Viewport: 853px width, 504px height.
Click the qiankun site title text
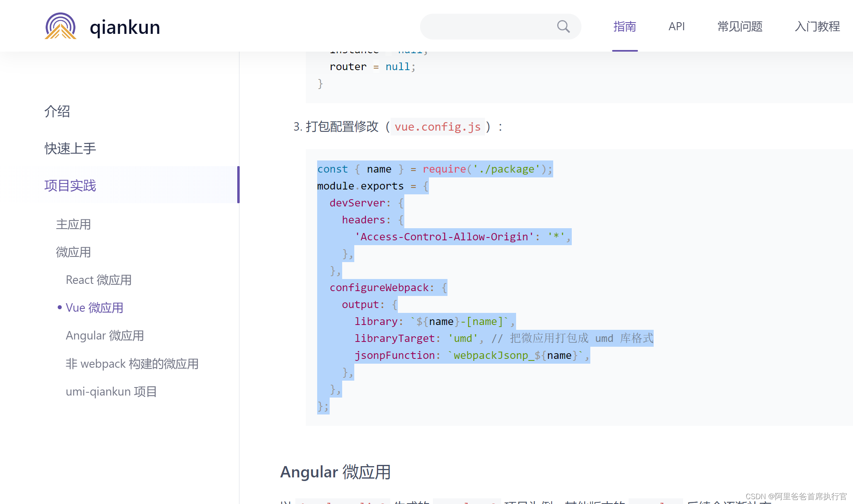[x=125, y=27]
